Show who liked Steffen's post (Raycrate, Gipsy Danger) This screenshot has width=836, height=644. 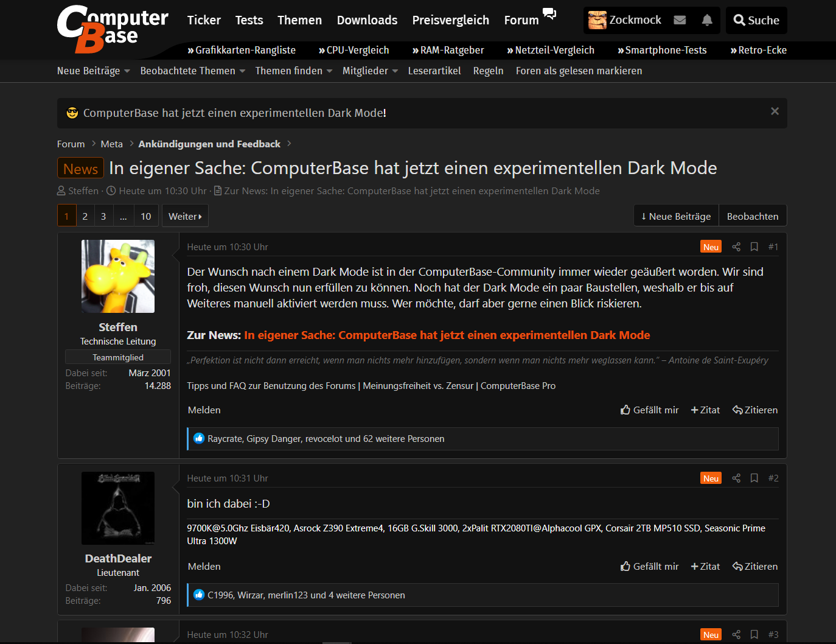point(326,438)
